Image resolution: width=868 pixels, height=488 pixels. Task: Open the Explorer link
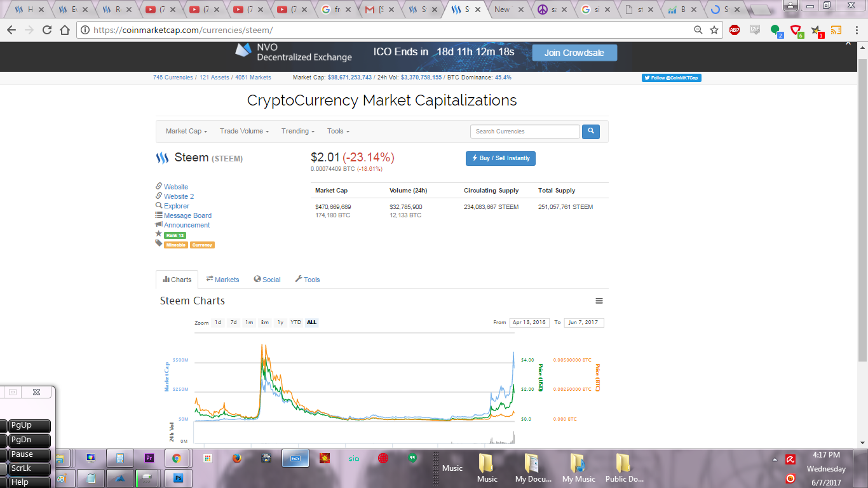176,206
